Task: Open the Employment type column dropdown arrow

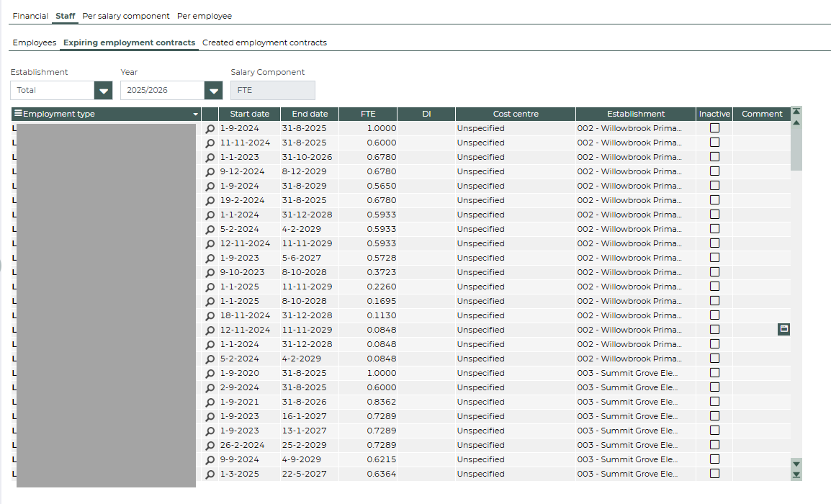Action: [195, 114]
